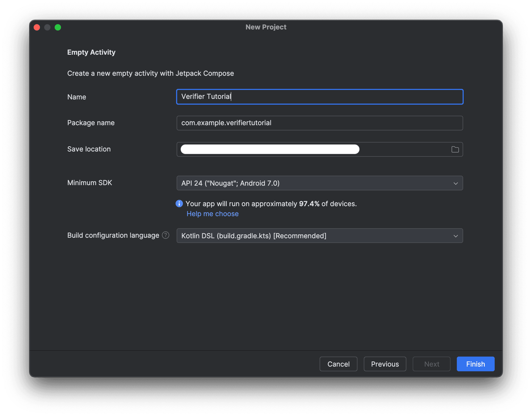The image size is (532, 416).
Task: Click the Help me choose link
Action: (x=212, y=214)
